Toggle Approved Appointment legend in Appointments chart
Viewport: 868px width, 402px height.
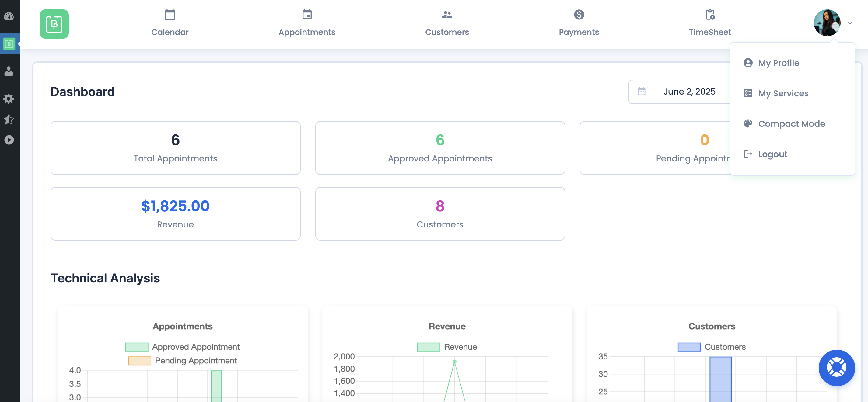(x=137, y=347)
